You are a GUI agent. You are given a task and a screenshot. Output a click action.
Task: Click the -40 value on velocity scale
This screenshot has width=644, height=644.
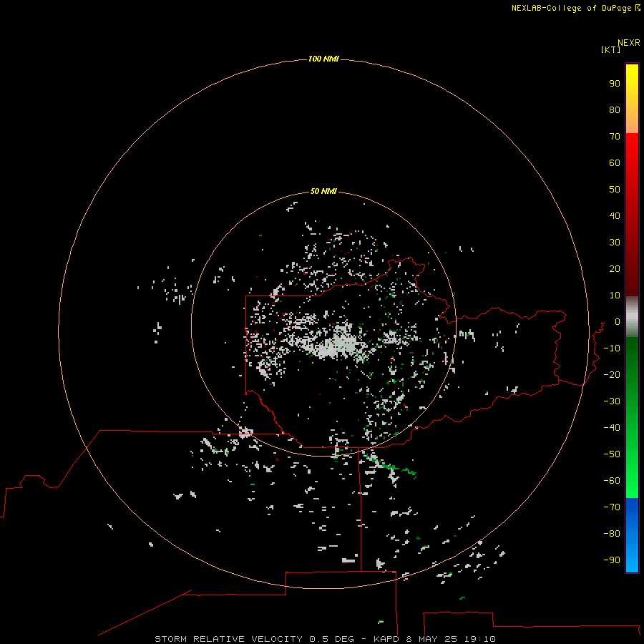click(x=612, y=428)
